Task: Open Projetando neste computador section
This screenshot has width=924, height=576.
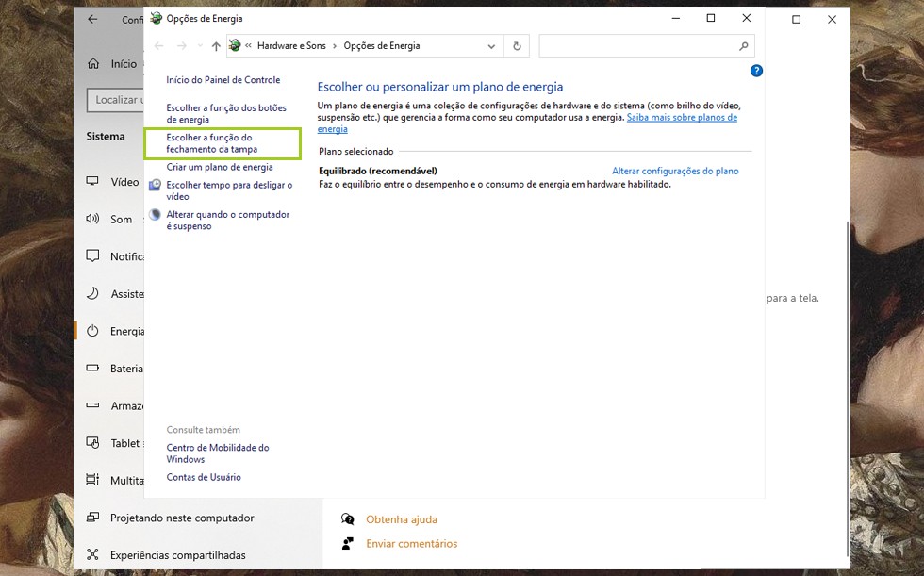Action: (x=181, y=518)
